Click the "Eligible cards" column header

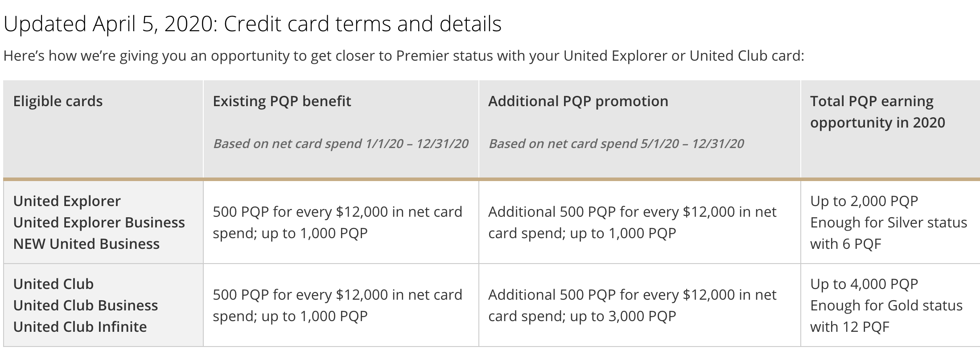tap(58, 101)
